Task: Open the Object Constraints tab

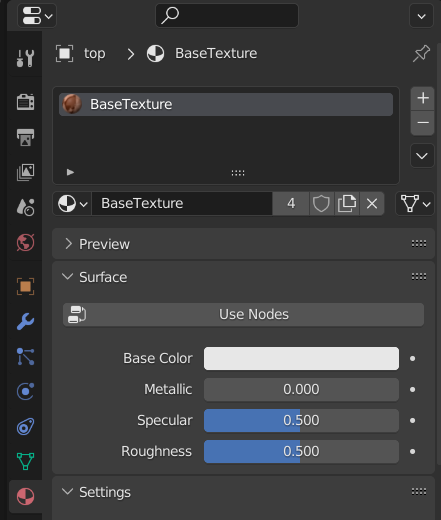Action: (25, 427)
